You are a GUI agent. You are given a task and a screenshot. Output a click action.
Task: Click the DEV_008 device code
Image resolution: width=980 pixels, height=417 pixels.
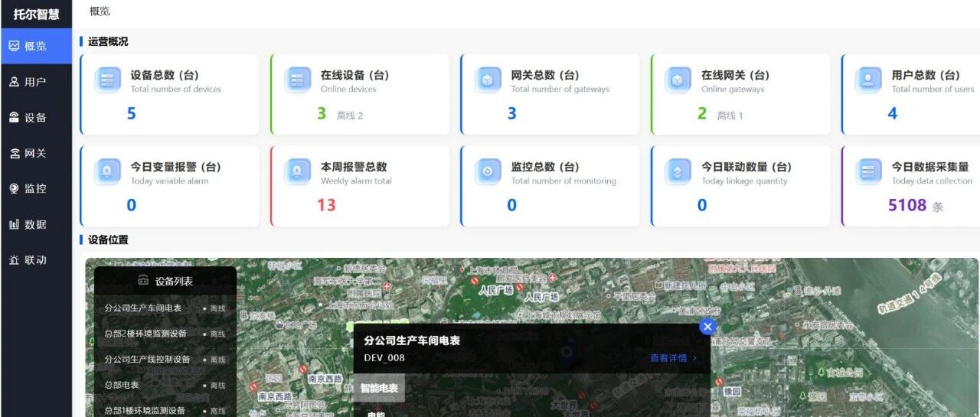(384, 357)
